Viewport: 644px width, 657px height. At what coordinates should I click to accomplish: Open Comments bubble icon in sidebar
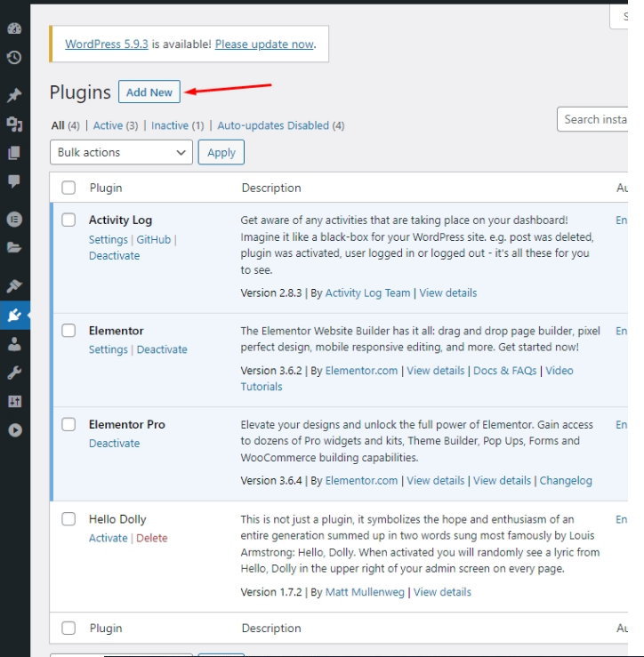pos(14,181)
